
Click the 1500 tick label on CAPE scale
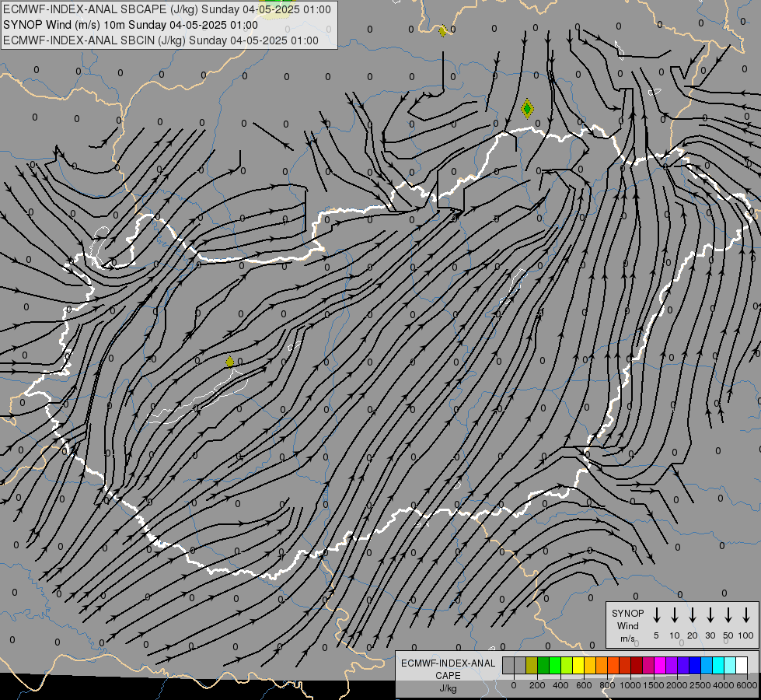654,685
